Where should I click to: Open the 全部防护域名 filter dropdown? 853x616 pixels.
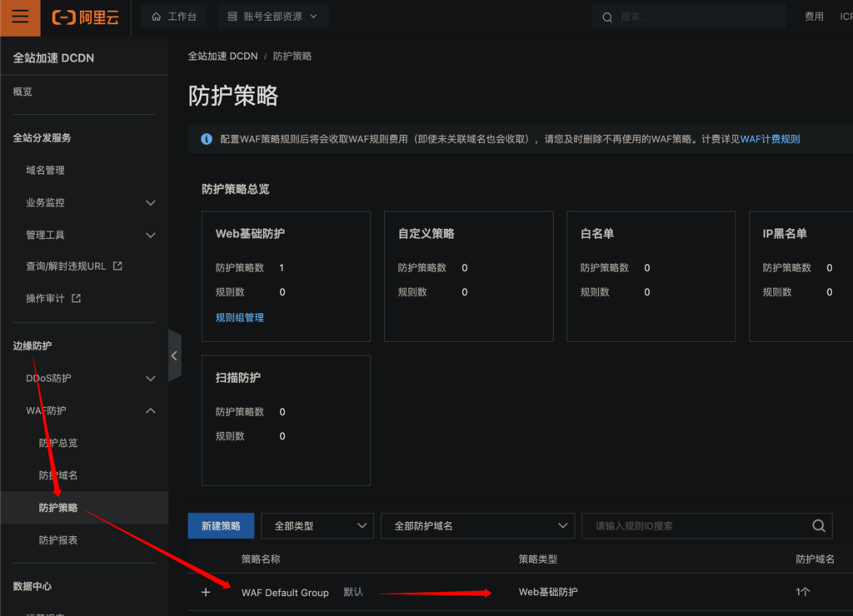point(477,526)
